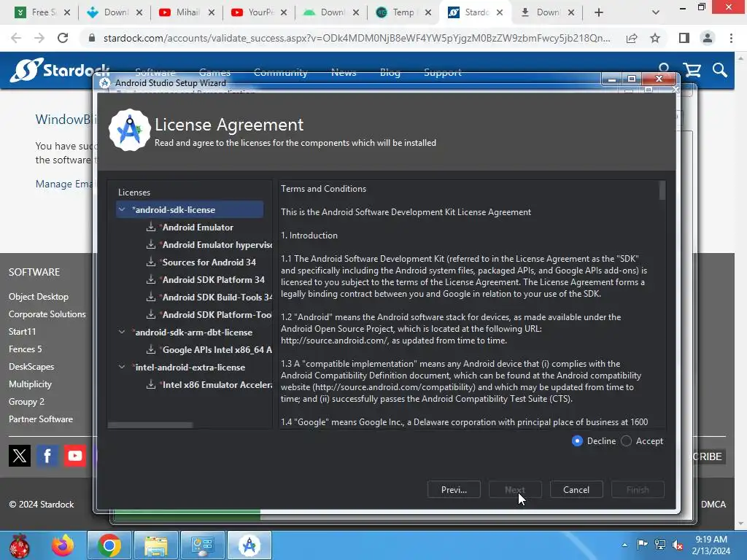Switch to the YouTube Mihai browser tab
This screenshot has width=747, height=560.
(187, 12)
